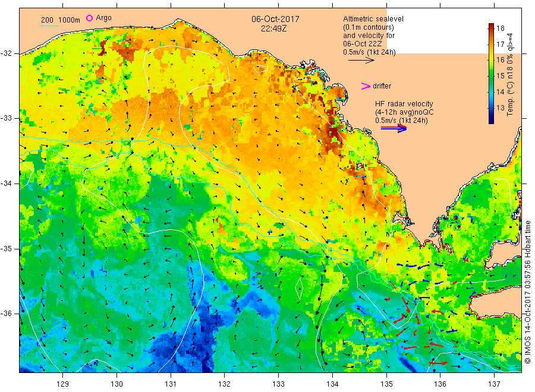Click the 17 value on temperature scale
Image resolution: width=535 pixels, height=392 pixels.
(x=500, y=45)
